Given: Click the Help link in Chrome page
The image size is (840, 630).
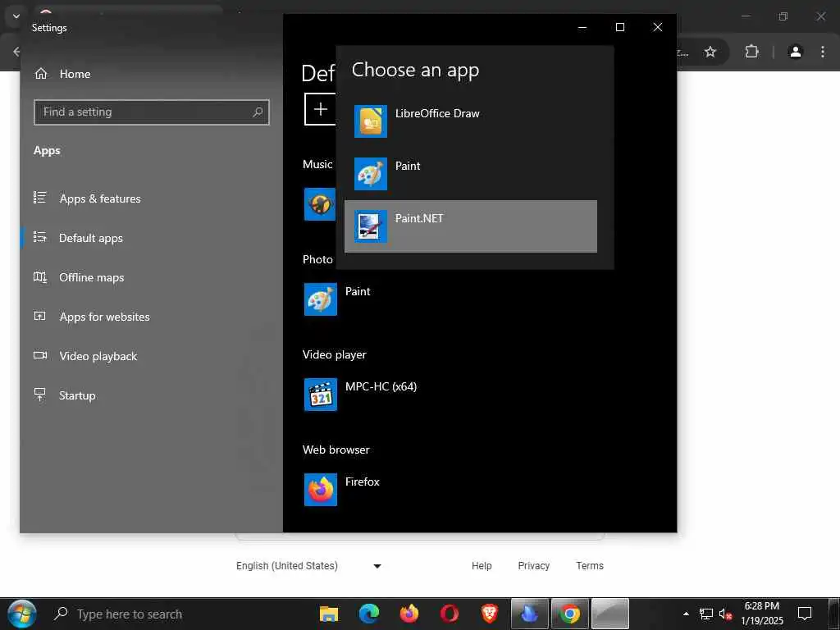Looking at the screenshot, I should 482,566.
